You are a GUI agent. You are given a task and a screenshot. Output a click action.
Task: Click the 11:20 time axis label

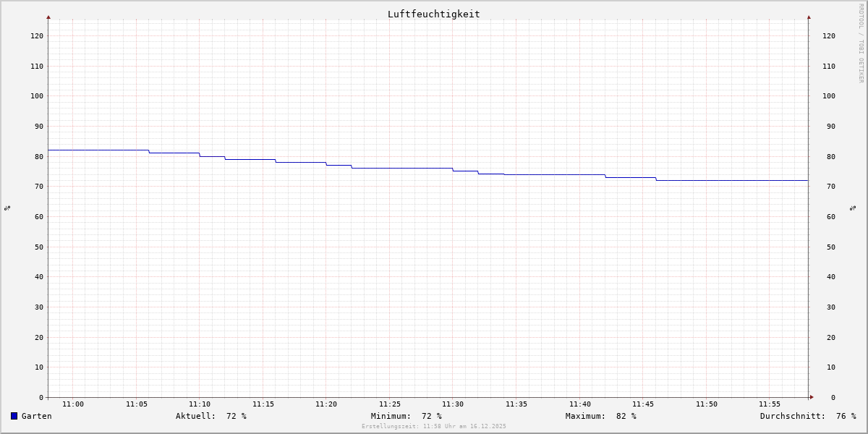point(326,404)
